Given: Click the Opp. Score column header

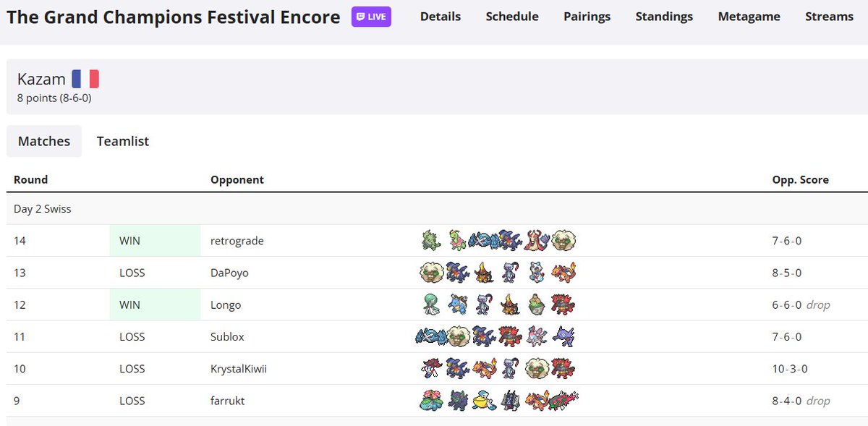Looking at the screenshot, I should point(801,179).
